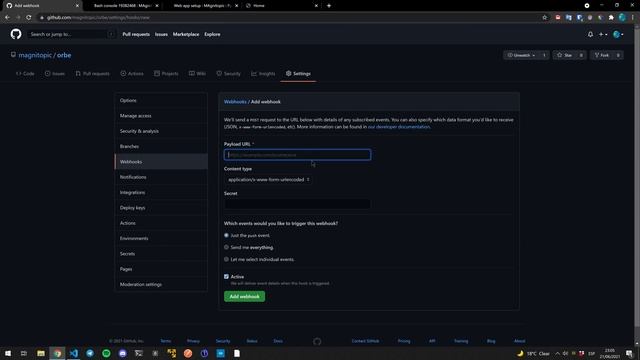Screen dimensions: 640x360
Task: Go back to the previous page
Action: [x=7, y=18]
